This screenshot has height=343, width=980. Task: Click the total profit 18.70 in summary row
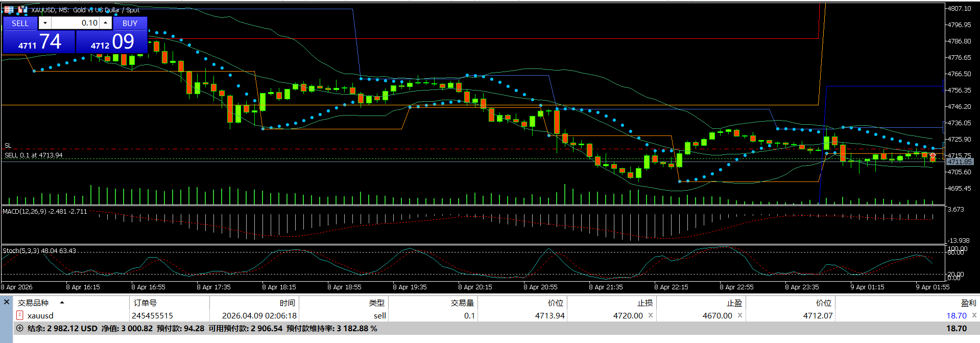click(956, 328)
